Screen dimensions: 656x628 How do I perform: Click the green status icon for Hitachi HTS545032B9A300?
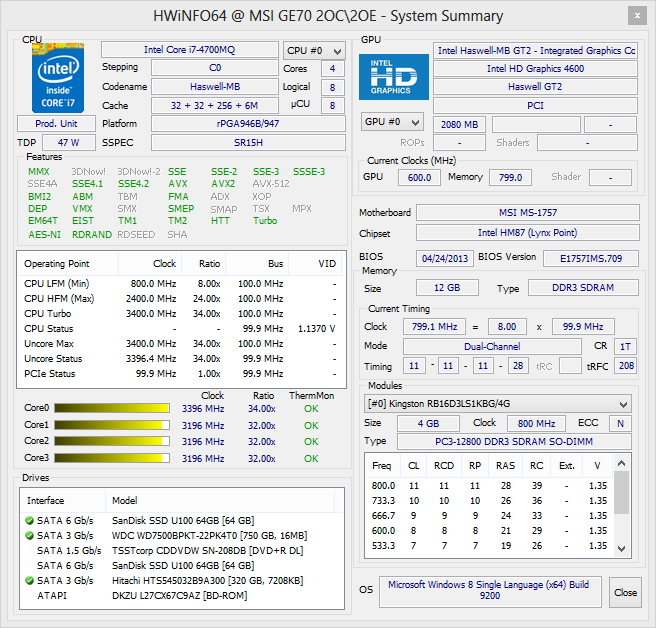[x=29, y=581]
